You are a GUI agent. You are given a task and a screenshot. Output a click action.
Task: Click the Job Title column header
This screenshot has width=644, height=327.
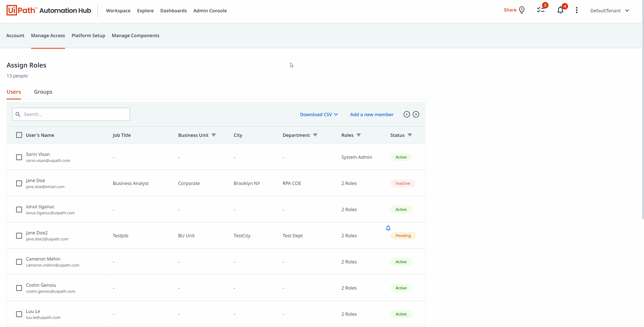[121, 135]
